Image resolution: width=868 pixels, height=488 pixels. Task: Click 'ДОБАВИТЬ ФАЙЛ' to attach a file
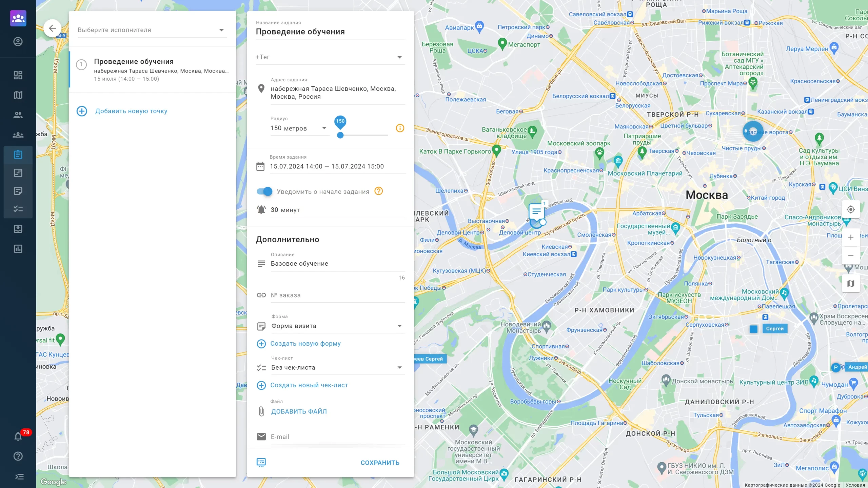(299, 411)
